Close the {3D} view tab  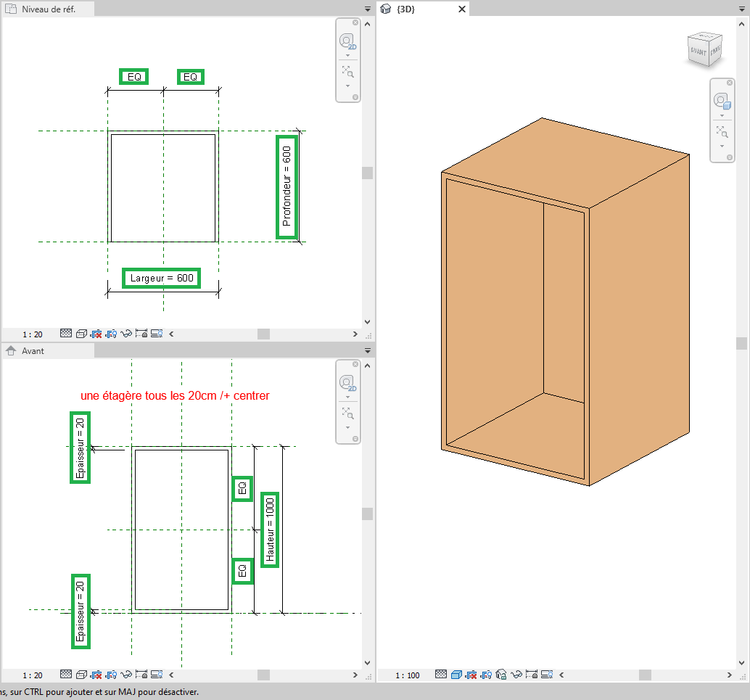(x=462, y=9)
